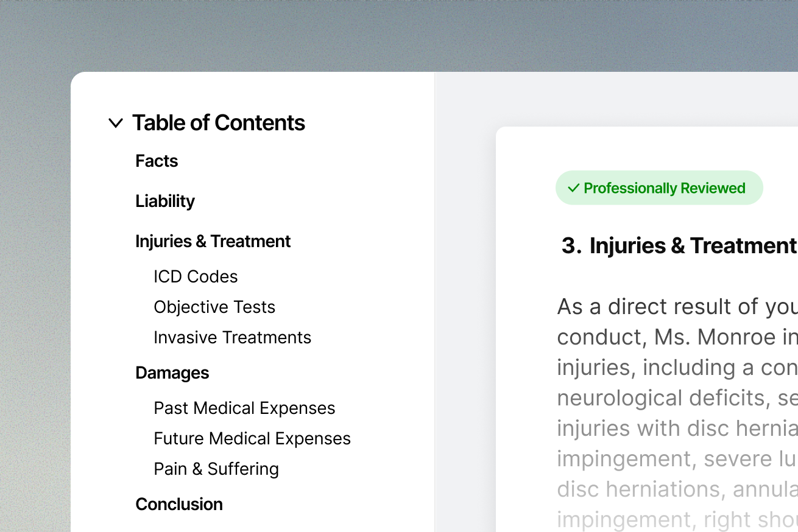Screen dimensions: 798x532
Task: Click the Professionally Reviewed badge label
Action: [664, 188]
